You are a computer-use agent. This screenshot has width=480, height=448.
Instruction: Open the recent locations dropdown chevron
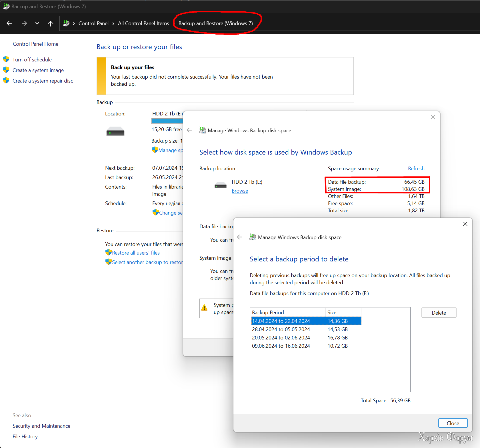[37, 23]
